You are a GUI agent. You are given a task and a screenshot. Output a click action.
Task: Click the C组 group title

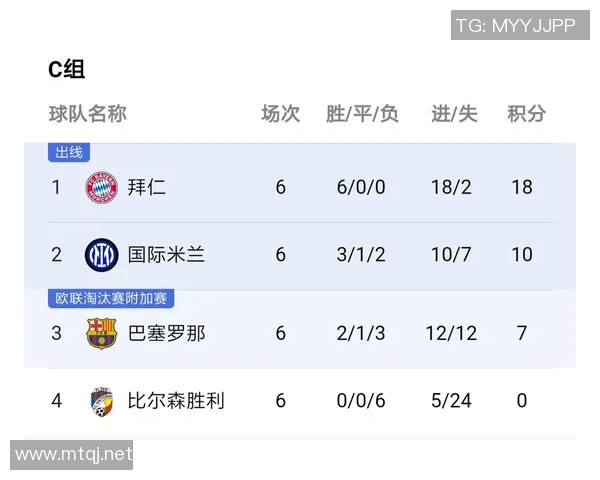(67, 69)
